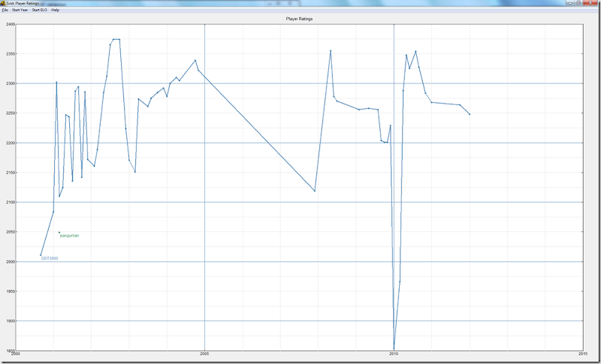601x364 pixels.
Task: Open the Start Year menu
Action: [20, 10]
